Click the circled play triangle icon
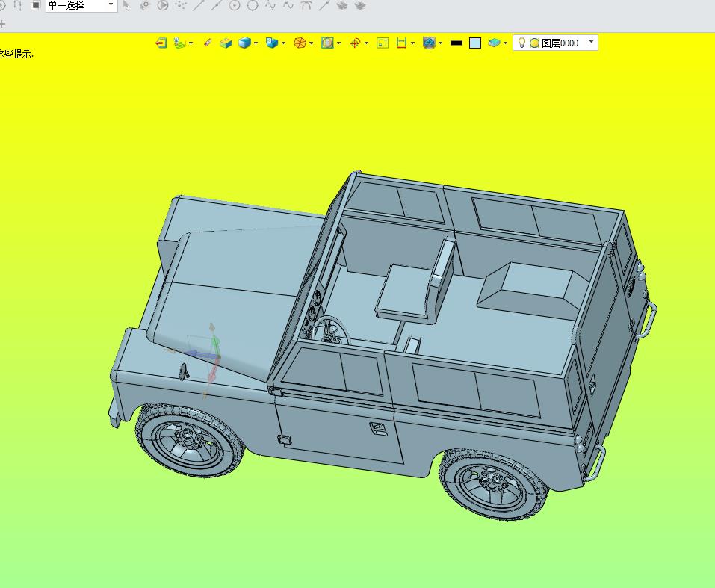Image resolution: width=715 pixels, height=588 pixels. click(x=163, y=5)
